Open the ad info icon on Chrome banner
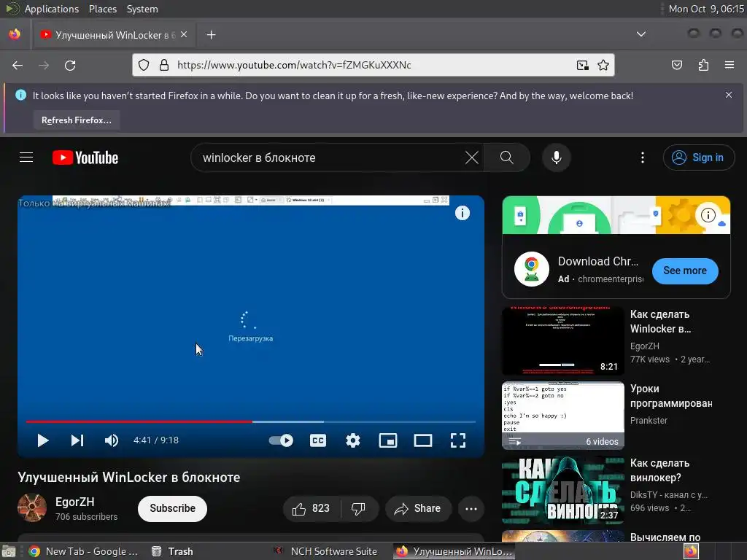Viewport: 747px width, 560px height. click(x=708, y=215)
